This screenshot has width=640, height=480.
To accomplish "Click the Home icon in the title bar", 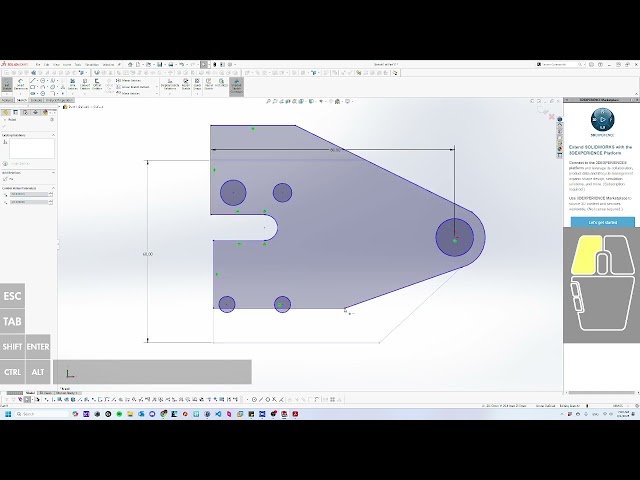I will click(130, 64).
